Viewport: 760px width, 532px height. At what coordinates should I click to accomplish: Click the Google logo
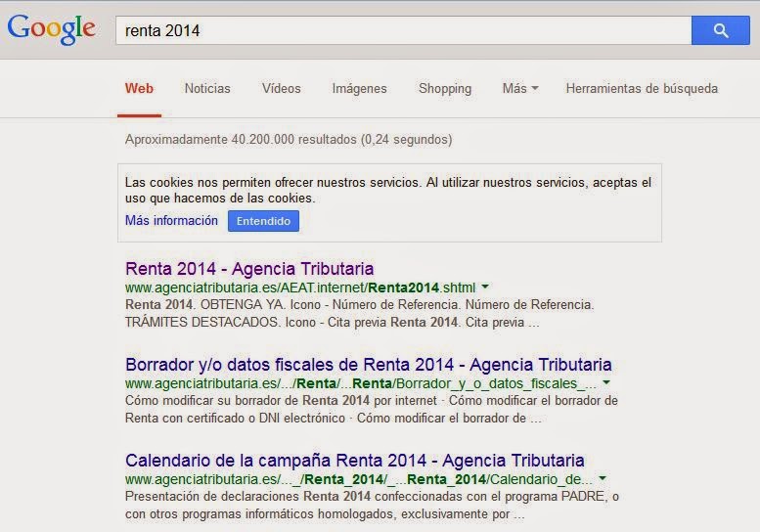coord(52,29)
